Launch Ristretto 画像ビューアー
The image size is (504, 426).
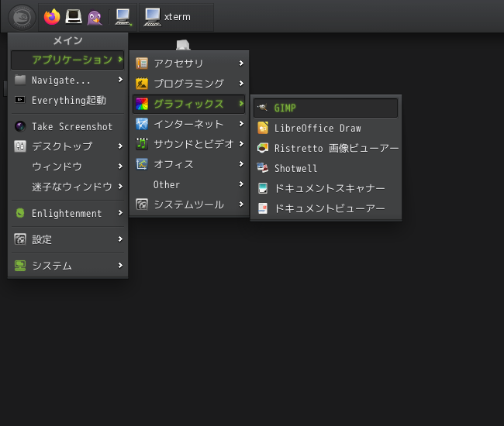[x=326, y=148]
